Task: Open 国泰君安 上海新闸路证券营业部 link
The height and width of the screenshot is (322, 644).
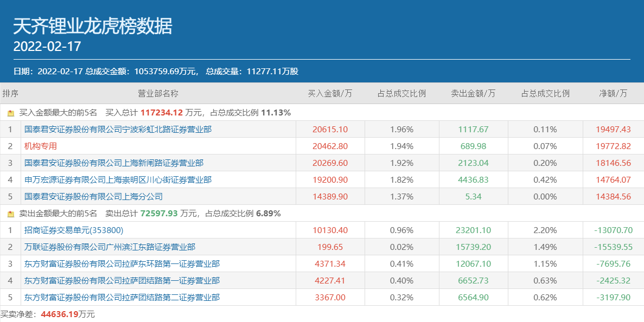Action: (114, 163)
